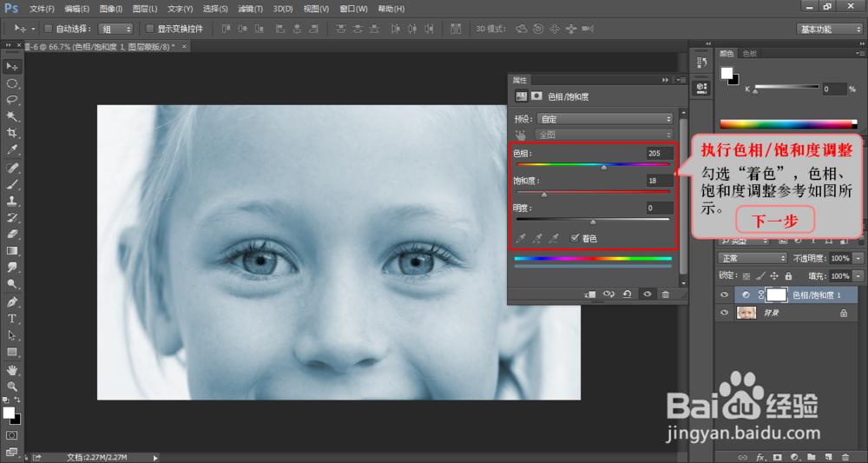This screenshot has height=463, width=868.
Task: Close the document tab
Action: coord(184,47)
